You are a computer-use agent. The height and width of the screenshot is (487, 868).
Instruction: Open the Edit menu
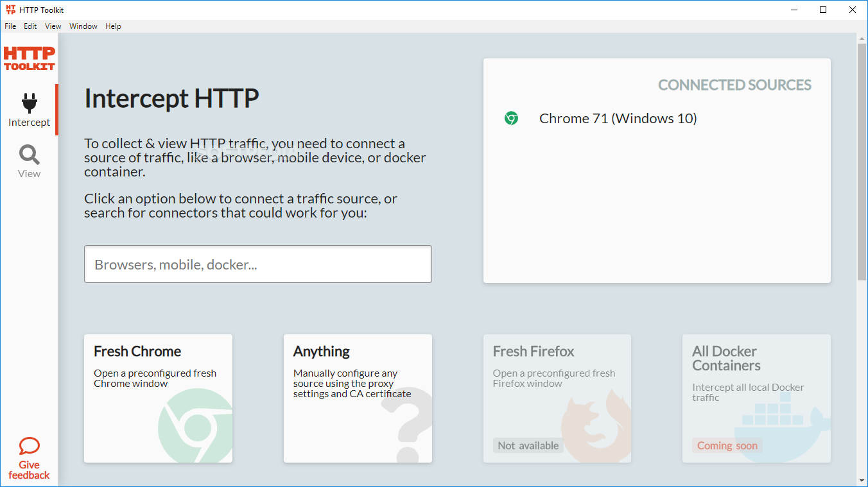30,26
